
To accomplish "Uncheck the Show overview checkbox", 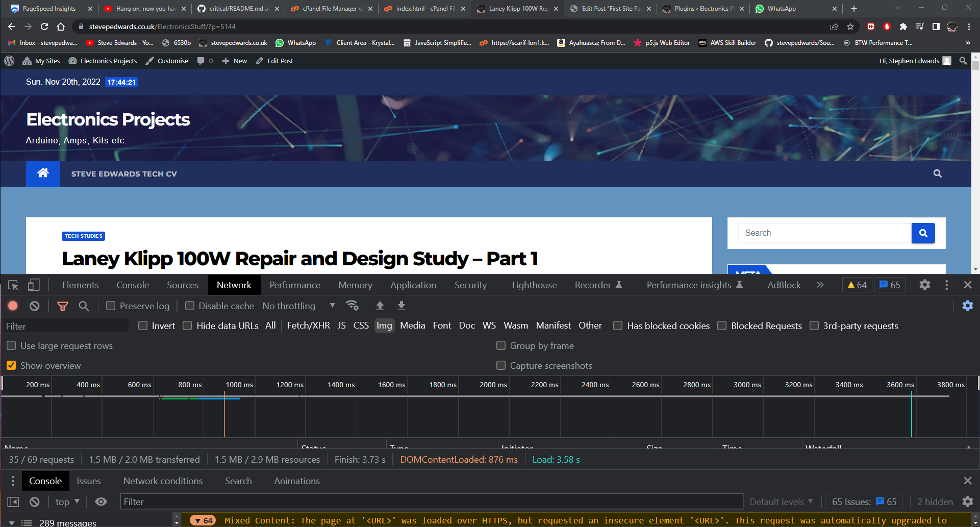I will click(x=11, y=366).
